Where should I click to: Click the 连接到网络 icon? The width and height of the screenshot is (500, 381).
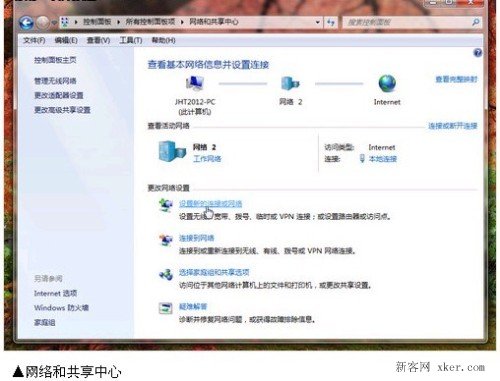tap(166, 239)
